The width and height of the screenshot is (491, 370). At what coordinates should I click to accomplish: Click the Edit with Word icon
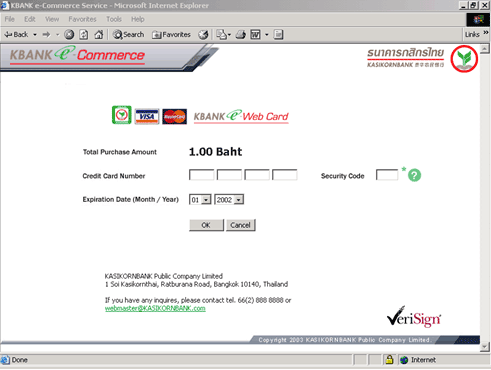[255, 34]
